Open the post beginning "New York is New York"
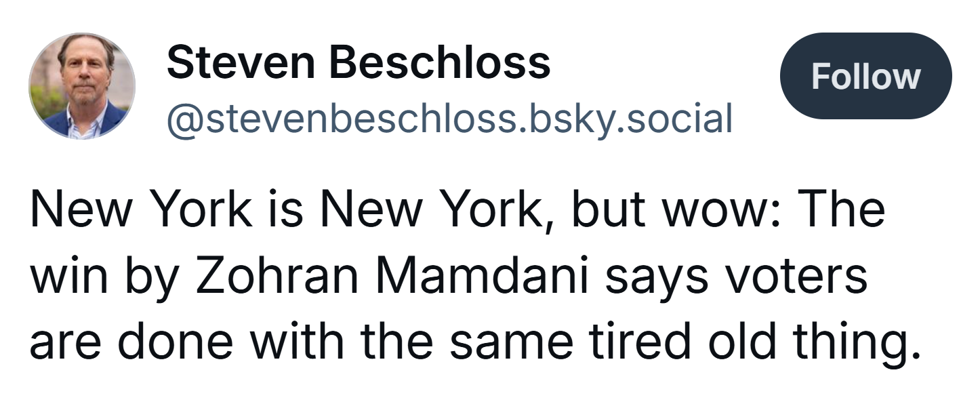Viewport: 980px width, 404px height. click(476, 274)
